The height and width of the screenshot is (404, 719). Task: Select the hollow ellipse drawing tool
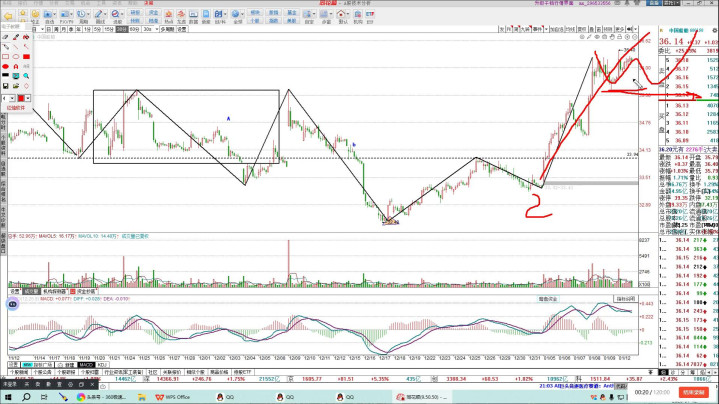pyautogui.click(x=16, y=58)
